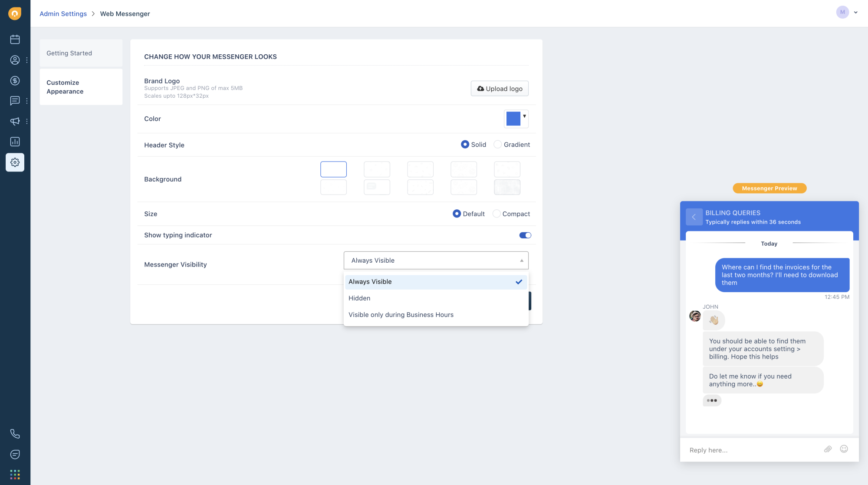Disable the typing indicator toggle
The image size is (868, 485).
[x=525, y=235]
